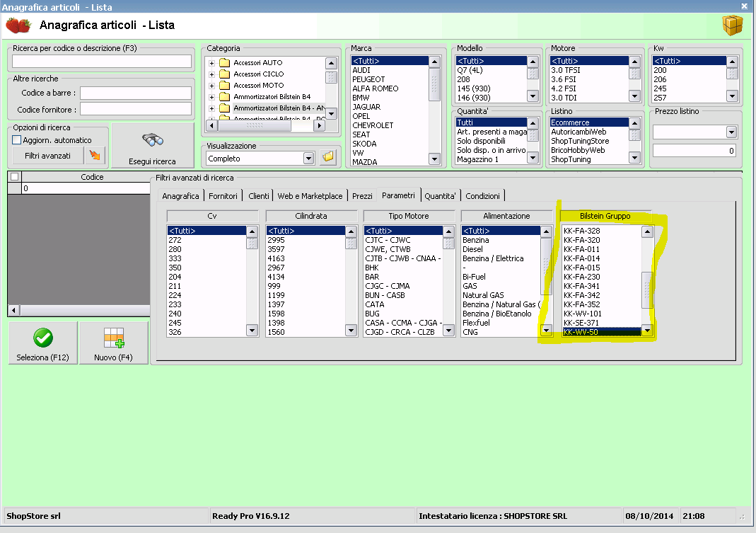Click the Cilindrata column header button
This screenshot has width=756, height=533.
[311, 216]
